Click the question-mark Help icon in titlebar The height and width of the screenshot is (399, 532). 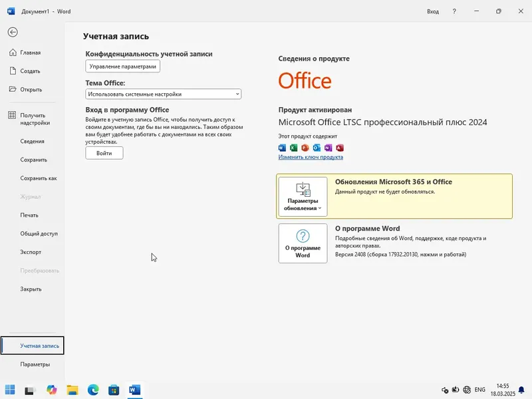[454, 11]
